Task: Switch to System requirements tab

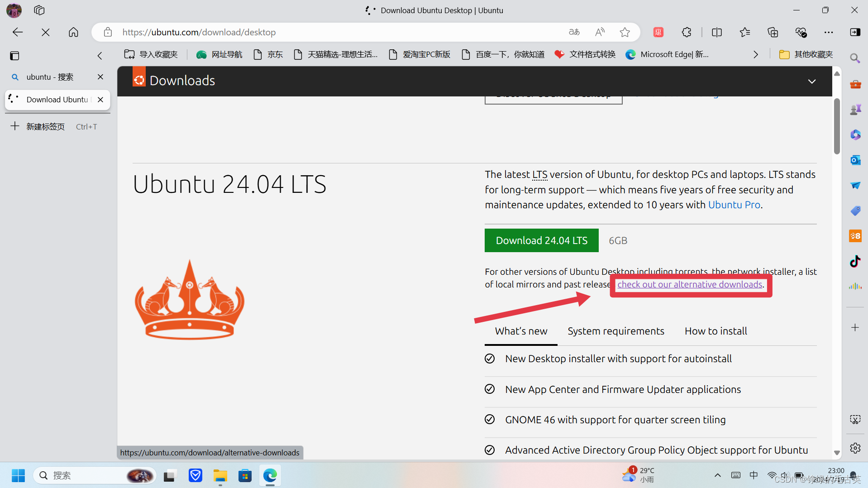Action: pos(616,331)
